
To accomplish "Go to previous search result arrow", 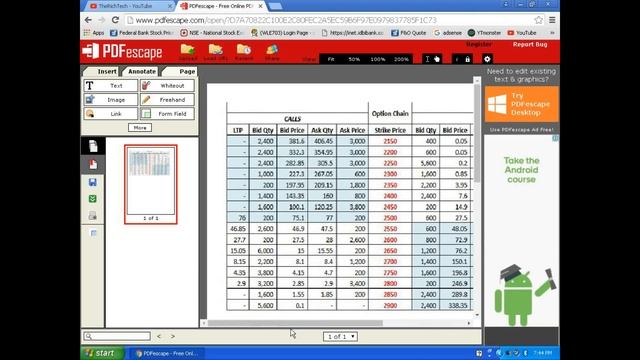I will (159, 336).
